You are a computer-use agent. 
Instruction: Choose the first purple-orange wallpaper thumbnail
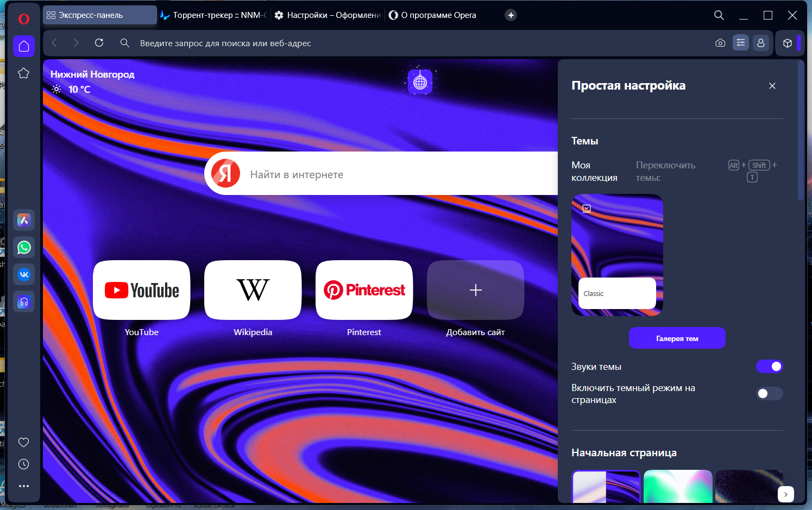pyautogui.click(x=606, y=487)
